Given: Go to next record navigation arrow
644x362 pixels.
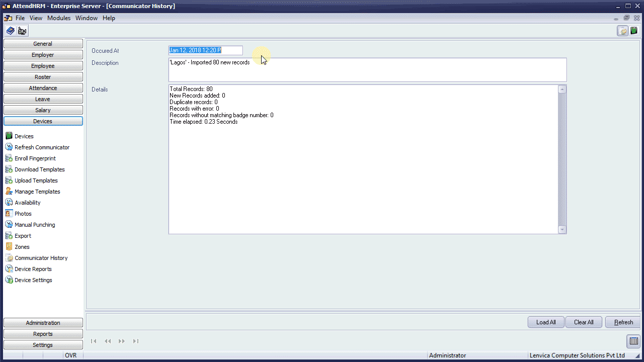Looking at the screenshot, I should [x=122, y=341].
